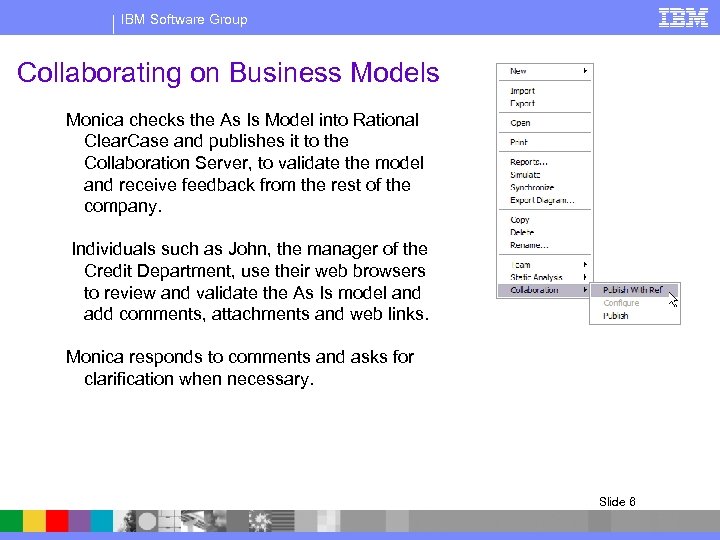Click the yellow square in footer strip
This screenshot has height=540, width=720.
[x=34, y=521]
